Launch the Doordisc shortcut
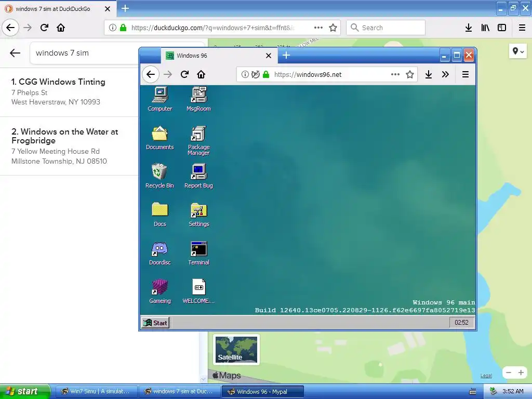 click(x=160, y=253)
